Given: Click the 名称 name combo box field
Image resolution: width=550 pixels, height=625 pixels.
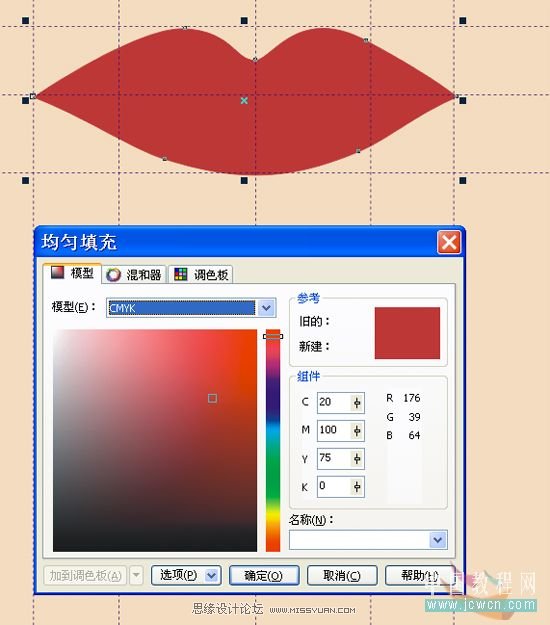Looking at the screenshot, I should tap(368, 540).
